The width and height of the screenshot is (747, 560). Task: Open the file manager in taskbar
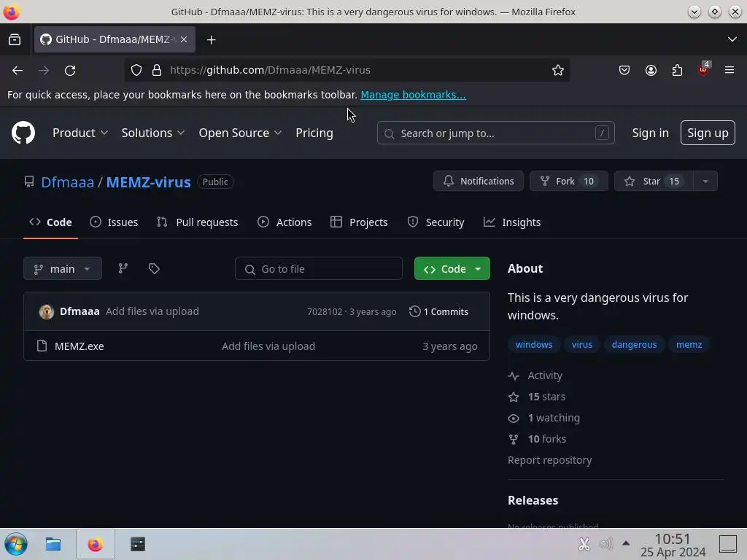[x=53, y=544]
